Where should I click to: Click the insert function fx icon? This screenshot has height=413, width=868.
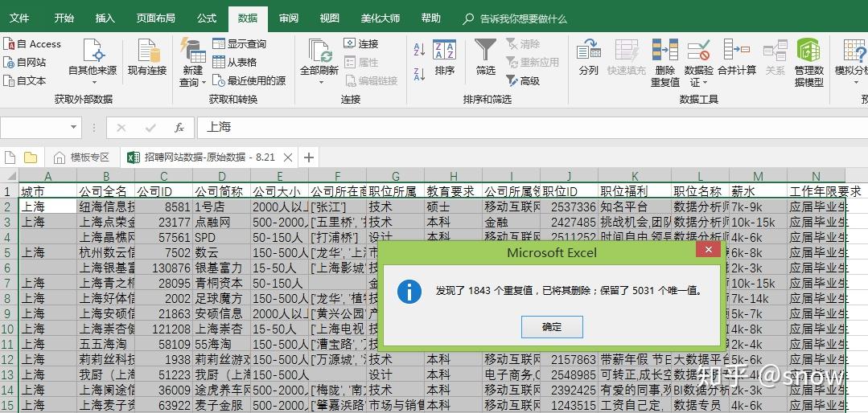click(179, 128)
